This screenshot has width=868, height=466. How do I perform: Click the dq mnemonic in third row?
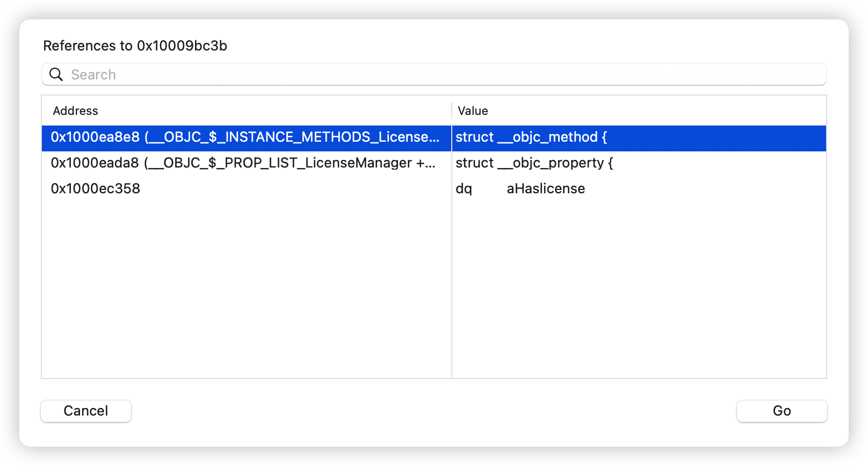coord(464,188)
